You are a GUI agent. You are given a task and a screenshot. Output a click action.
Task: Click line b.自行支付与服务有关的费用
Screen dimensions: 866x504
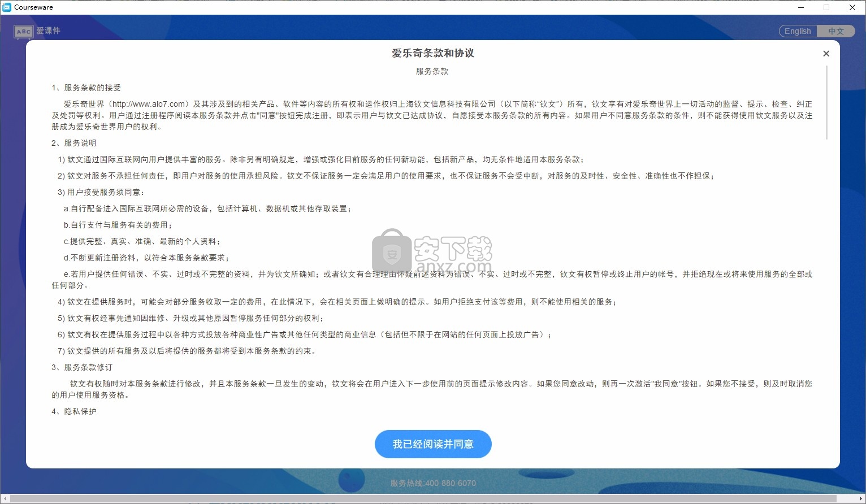point(118,225)
